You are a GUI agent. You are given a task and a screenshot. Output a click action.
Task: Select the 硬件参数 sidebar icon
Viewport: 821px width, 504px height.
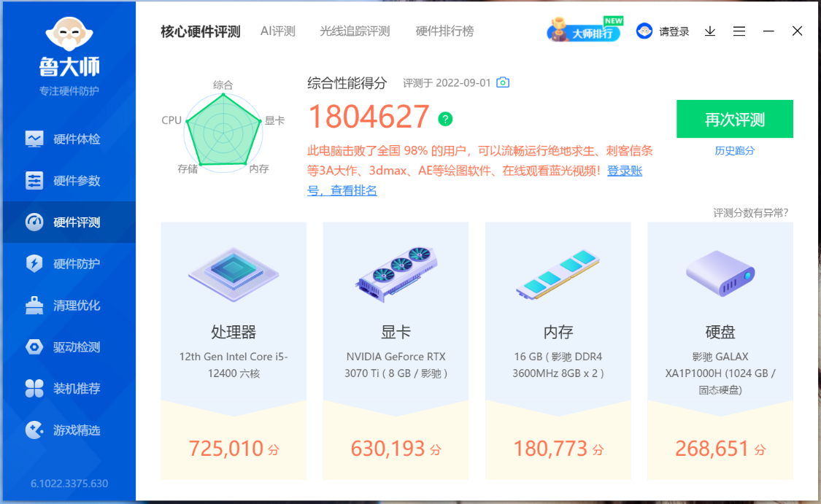pos(34,181)
